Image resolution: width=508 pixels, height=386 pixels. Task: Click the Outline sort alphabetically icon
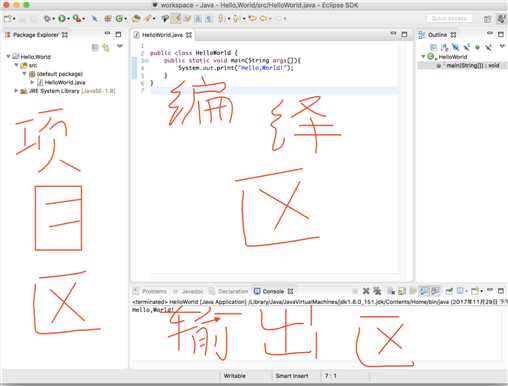pyautogui.click(x=444, y=47)
